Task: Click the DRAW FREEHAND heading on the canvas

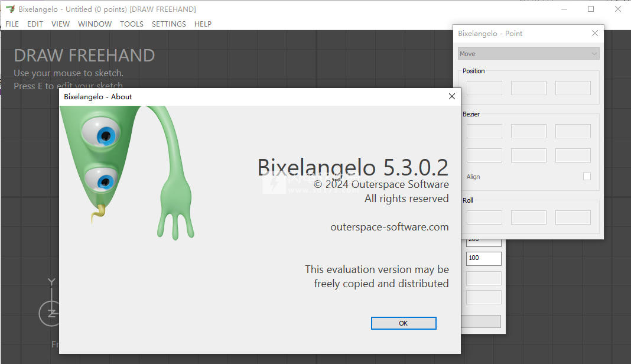Action: (x=84, y=56)
